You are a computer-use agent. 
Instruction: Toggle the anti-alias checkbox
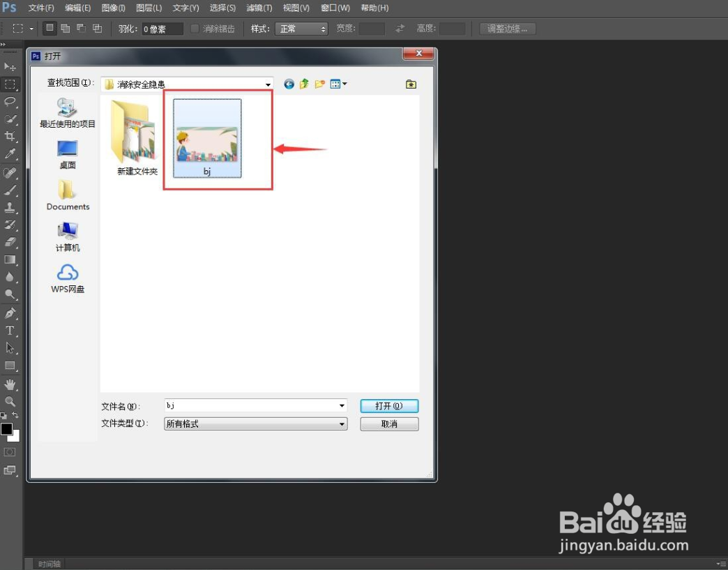pos(195,29)
